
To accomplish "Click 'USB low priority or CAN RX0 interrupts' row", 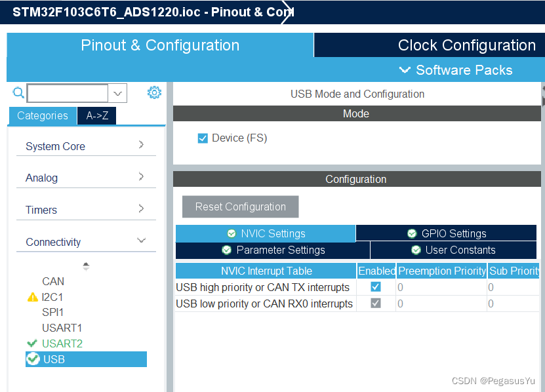I will pos(264,304).
